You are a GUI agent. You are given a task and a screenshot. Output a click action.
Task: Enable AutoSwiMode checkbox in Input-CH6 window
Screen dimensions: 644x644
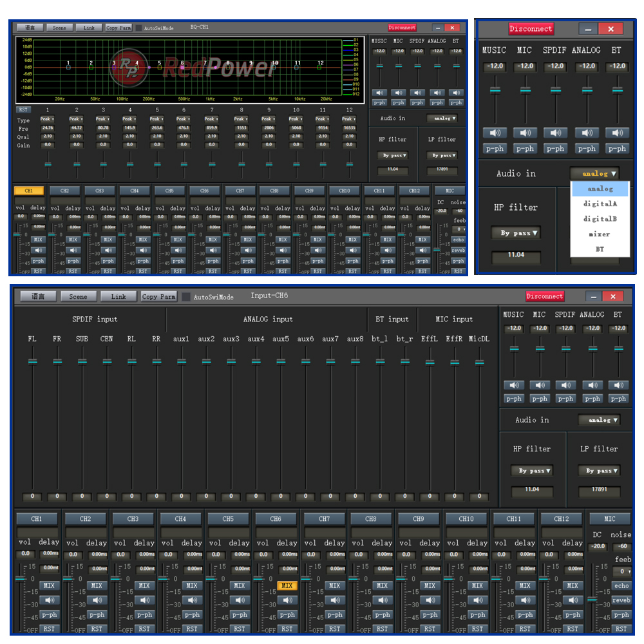186,296
